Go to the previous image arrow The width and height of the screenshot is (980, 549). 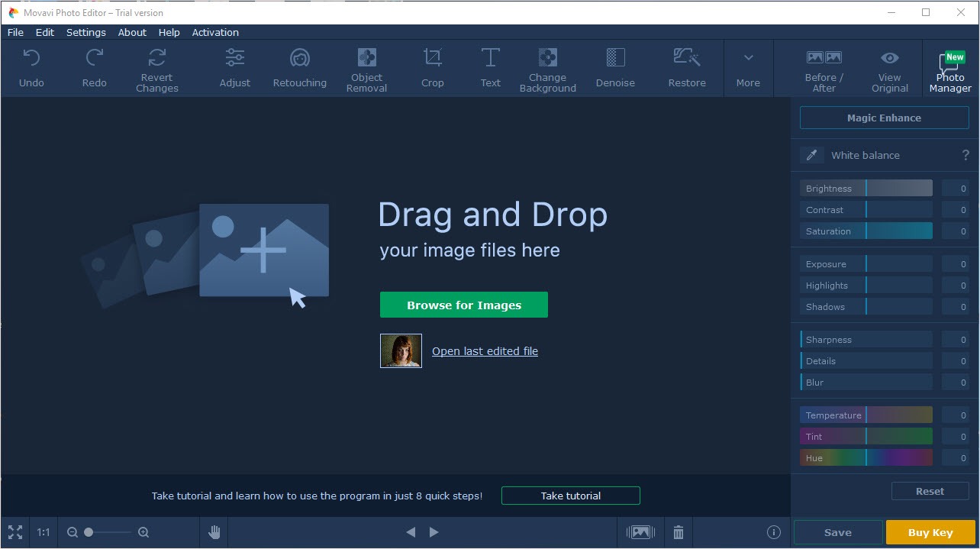click(x=411, y=532)
